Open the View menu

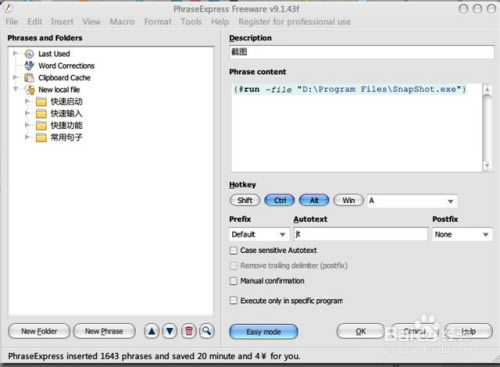(x=92, y=22)
